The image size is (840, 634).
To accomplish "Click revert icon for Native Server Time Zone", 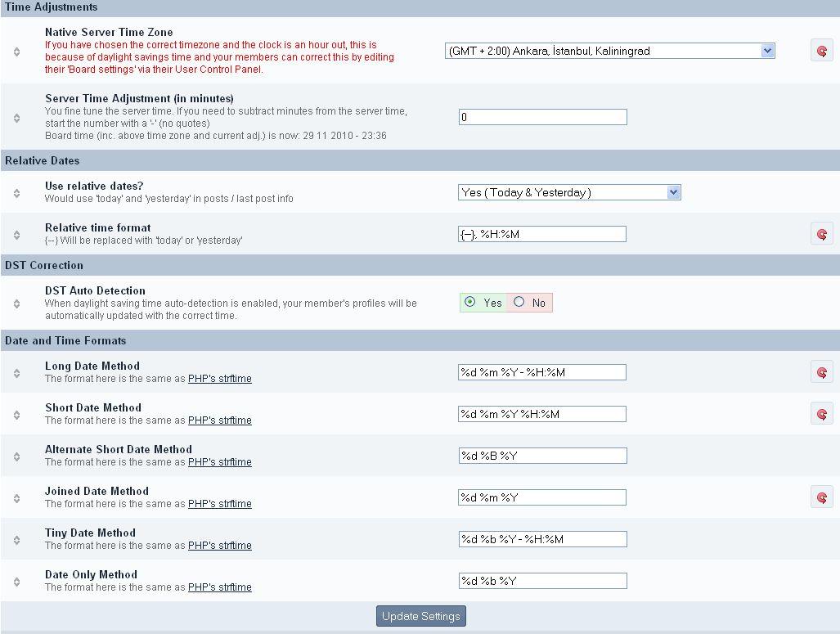I will pos(822,51).
